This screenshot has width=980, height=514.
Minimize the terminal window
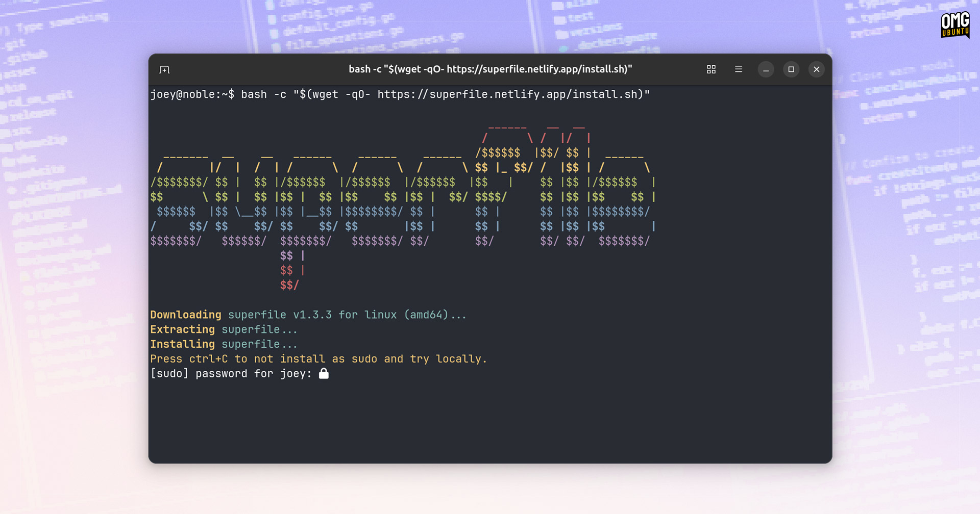pyautogui.click(x=766, y=69)
